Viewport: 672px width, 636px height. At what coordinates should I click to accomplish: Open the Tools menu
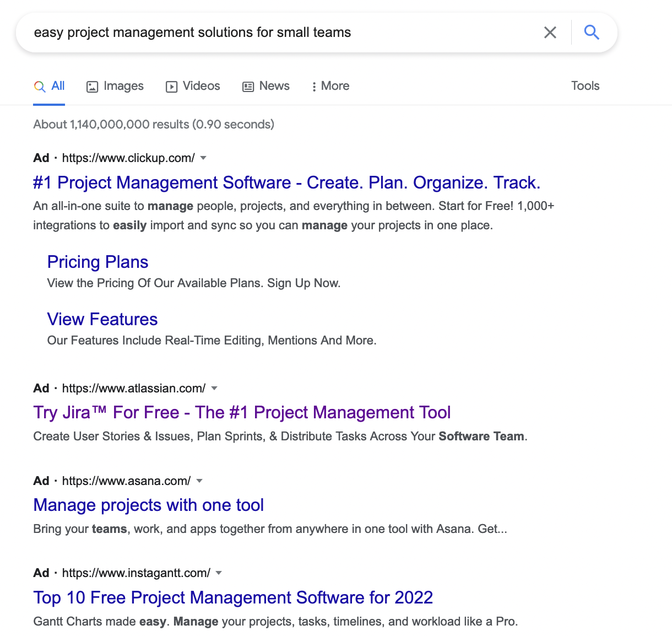(x=585, y=86)
